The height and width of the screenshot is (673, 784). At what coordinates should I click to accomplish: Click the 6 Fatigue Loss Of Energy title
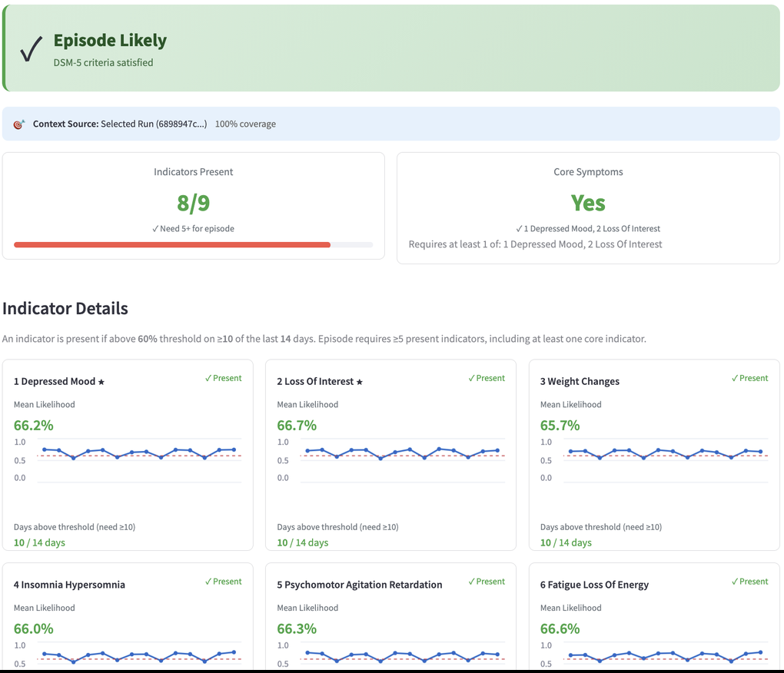click(594, 585)
